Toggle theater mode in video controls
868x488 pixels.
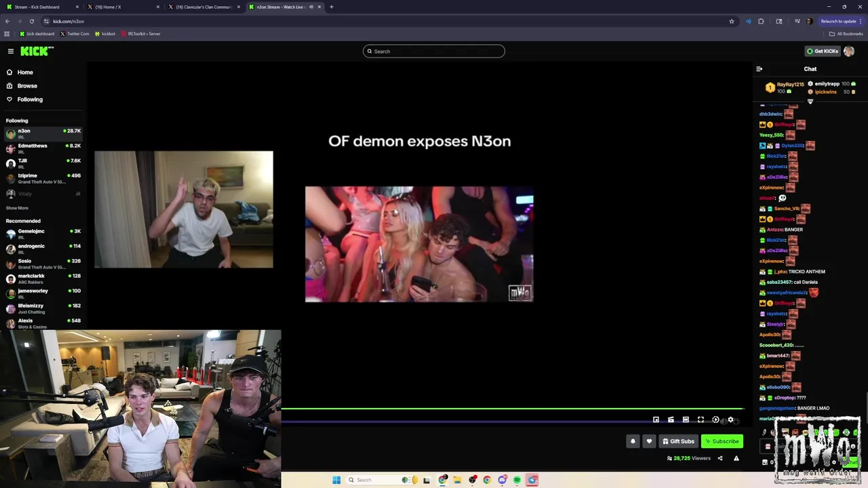(686, 420)
